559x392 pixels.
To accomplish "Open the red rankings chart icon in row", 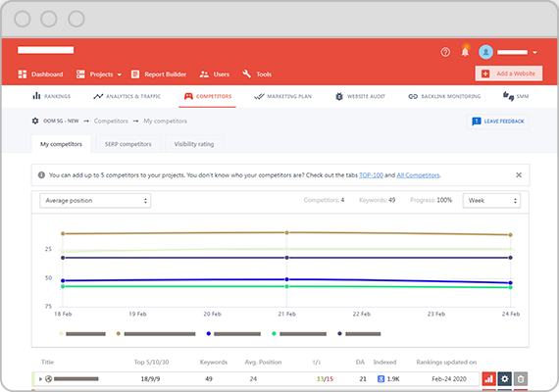I will (x=488, y=379).
